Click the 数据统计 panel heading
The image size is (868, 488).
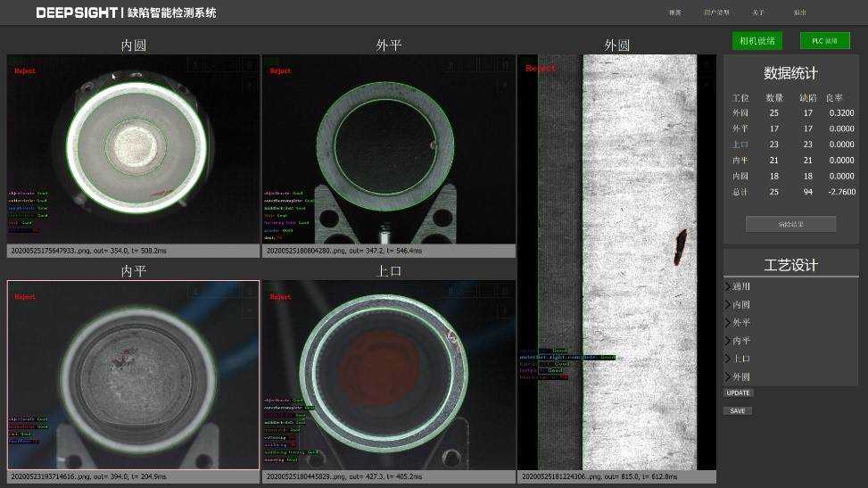(x=790, y=73)
